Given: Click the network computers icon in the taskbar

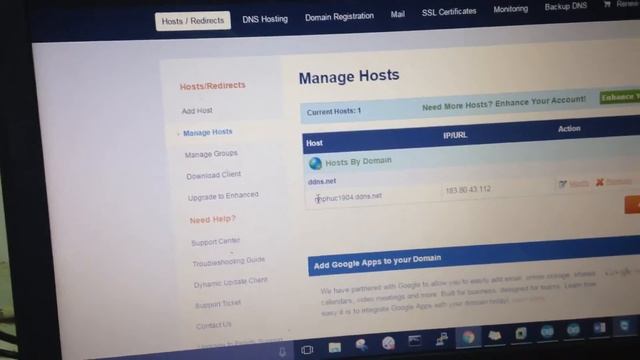Looking at the screenshot, I should [x=441, y=339].
